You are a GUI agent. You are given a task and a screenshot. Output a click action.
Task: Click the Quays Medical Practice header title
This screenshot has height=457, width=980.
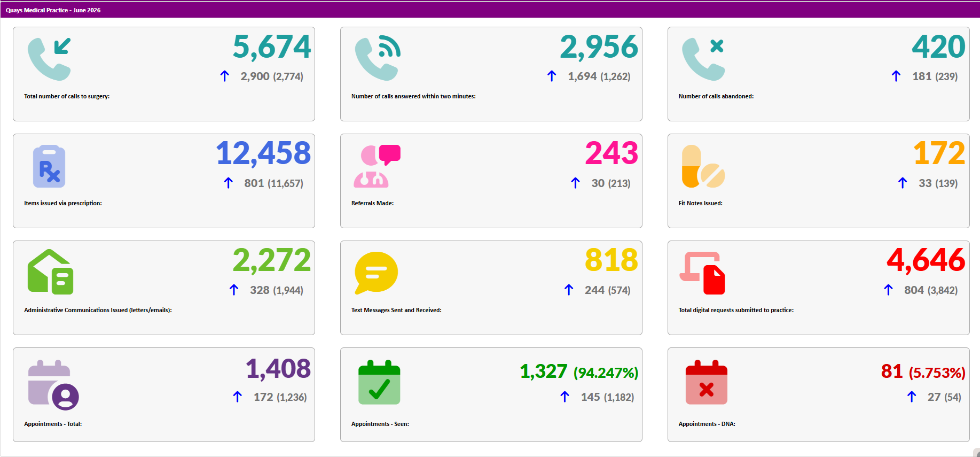(x=53, y=10)
